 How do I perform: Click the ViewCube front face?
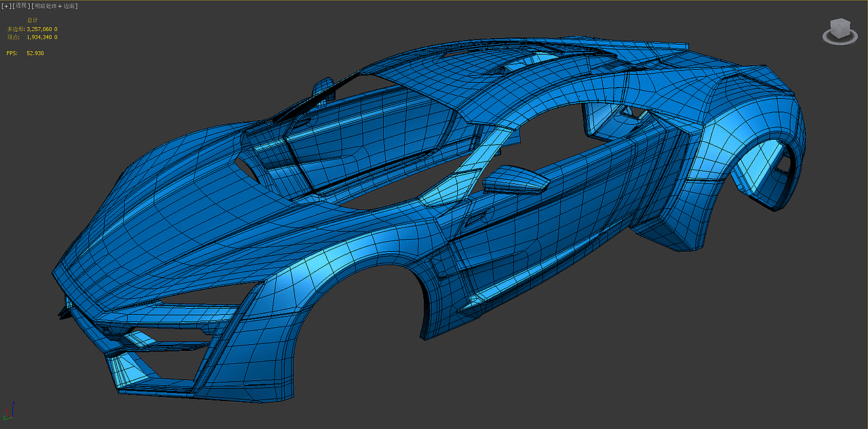[834, 31]
